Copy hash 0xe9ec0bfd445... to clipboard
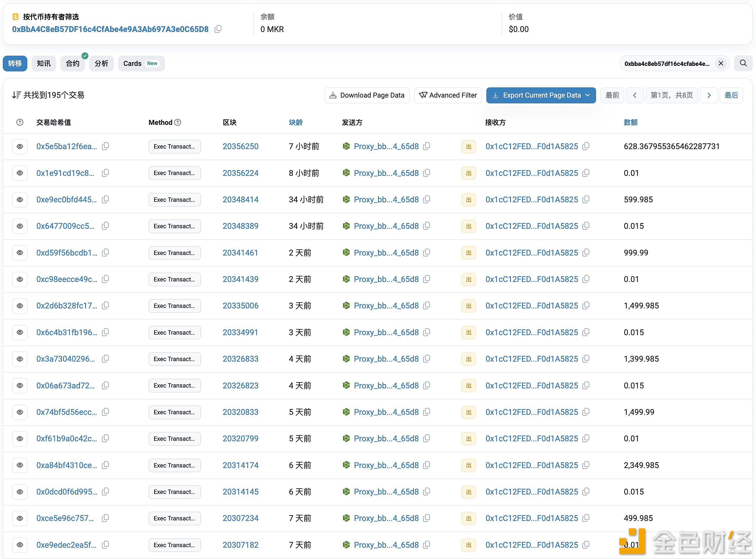 [106, 199]
